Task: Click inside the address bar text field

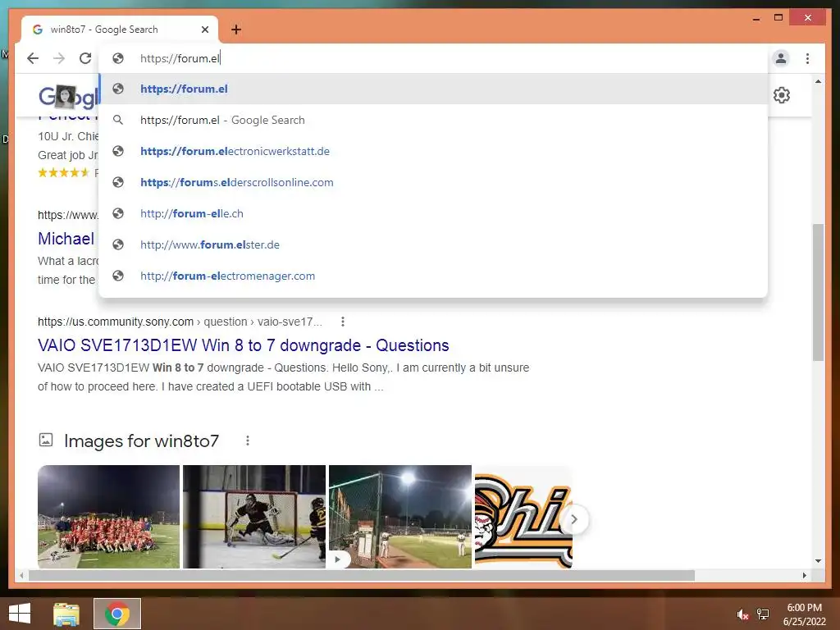Action: pyautogui.click(x=433, y=58)
